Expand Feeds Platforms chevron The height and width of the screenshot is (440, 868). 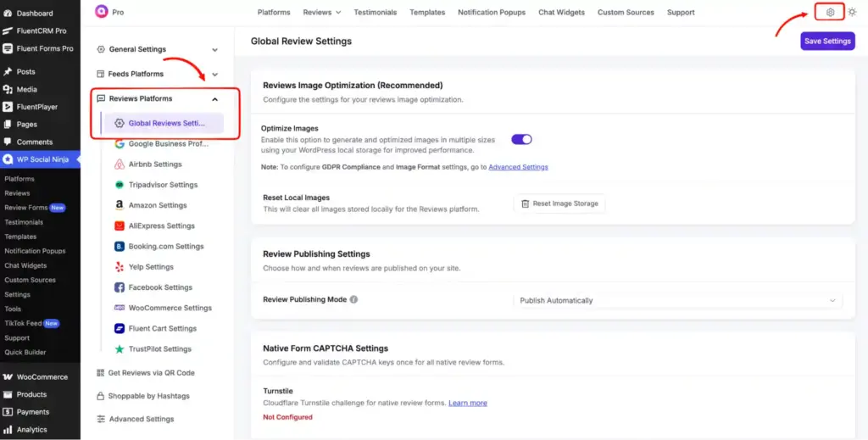(214, 74)
